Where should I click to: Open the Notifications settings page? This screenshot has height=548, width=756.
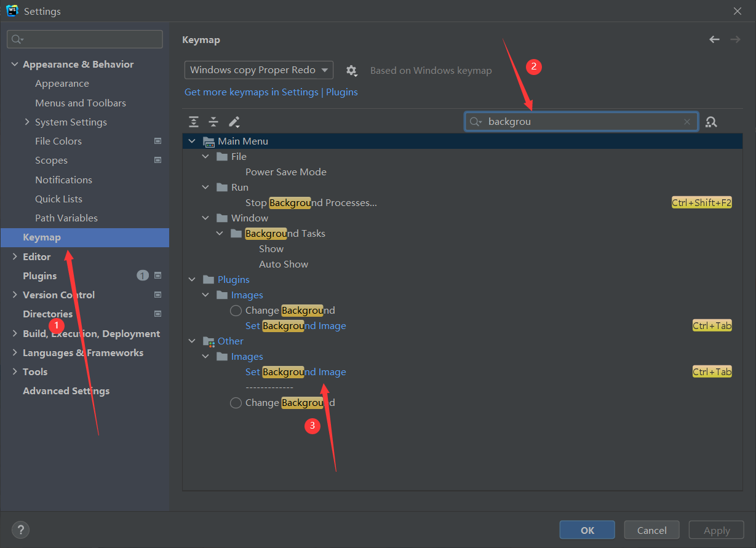coord(63,180)
